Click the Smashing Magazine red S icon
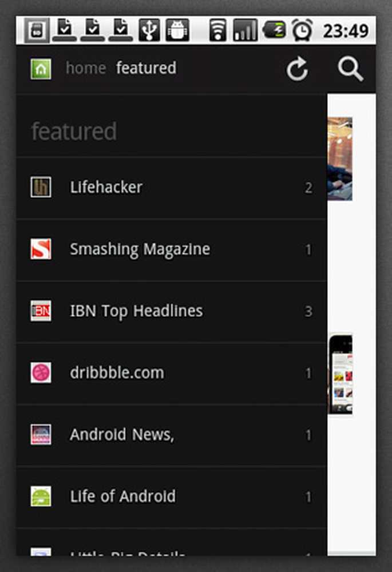This screenshot has width=392, height=572. point(41,249)
